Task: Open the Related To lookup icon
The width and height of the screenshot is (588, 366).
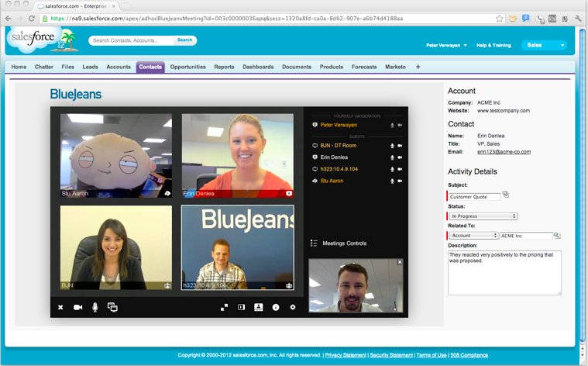Action: pos(557,236)
